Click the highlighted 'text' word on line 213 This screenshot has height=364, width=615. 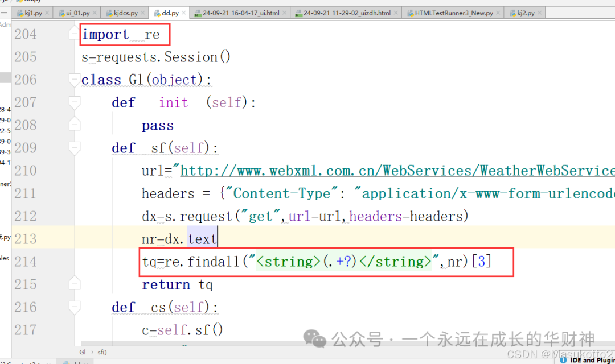pos(202,239)
